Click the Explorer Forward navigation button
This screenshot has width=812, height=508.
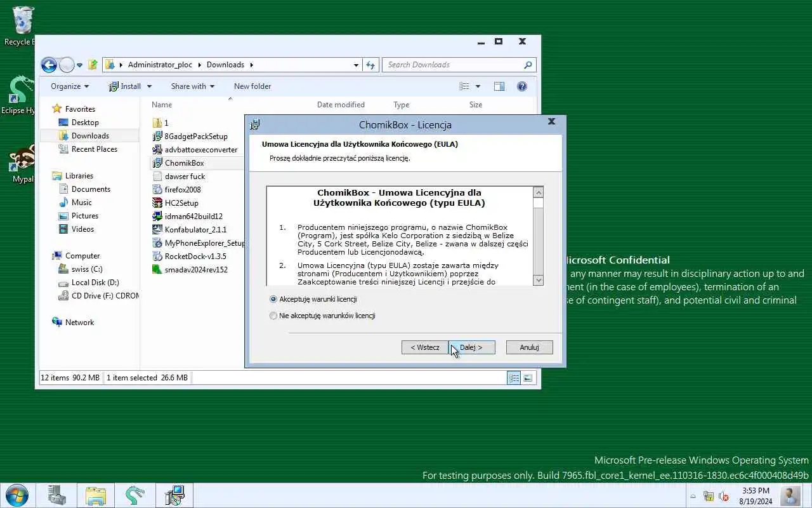[x=66, y=65]
